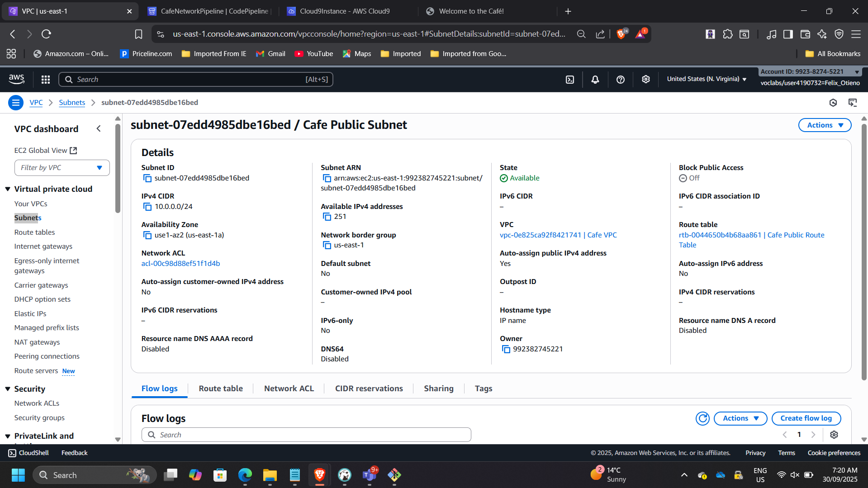Click the Create flow log button

click(x=806, y=418)
